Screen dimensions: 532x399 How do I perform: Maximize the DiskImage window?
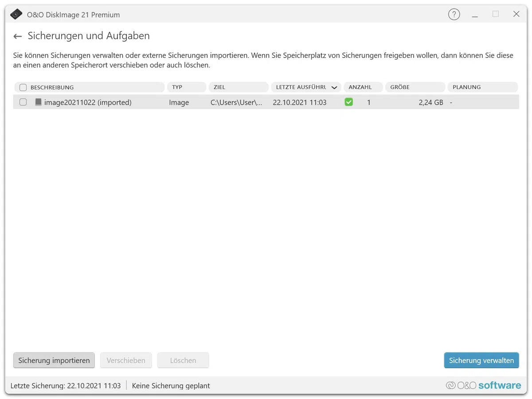coord(496,14)
